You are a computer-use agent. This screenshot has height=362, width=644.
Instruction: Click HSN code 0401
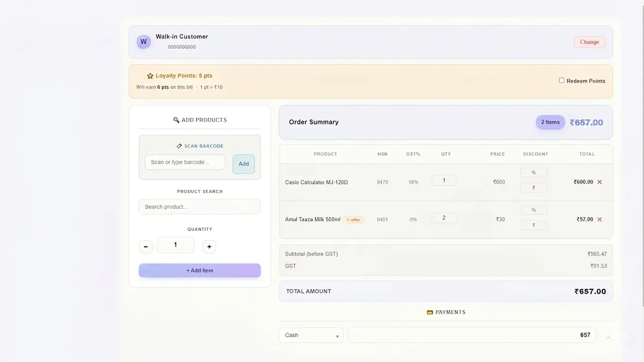pyautogui.click(x=382, y=220)
